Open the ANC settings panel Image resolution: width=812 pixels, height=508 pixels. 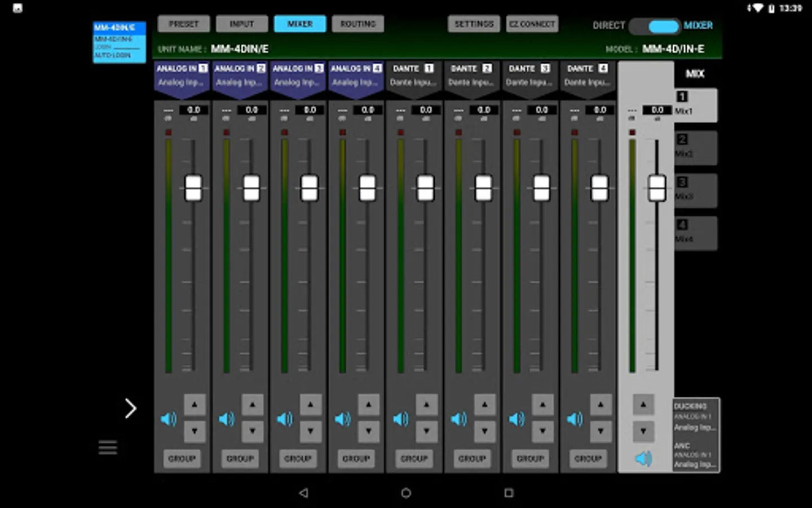click(x=696, y=455)
